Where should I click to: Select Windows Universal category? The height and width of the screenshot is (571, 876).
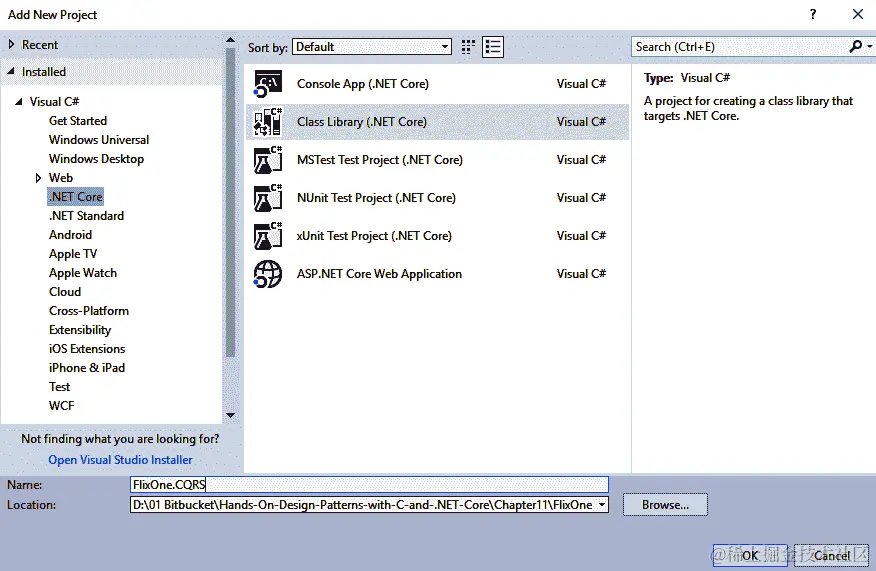(x=99, y=140)
